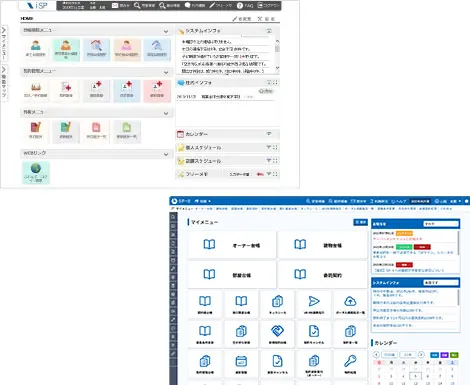Click the orange badge in the お知らせ list
This screenshot has height=385, width=470.
pyautogui.click(x=404, y=233)
